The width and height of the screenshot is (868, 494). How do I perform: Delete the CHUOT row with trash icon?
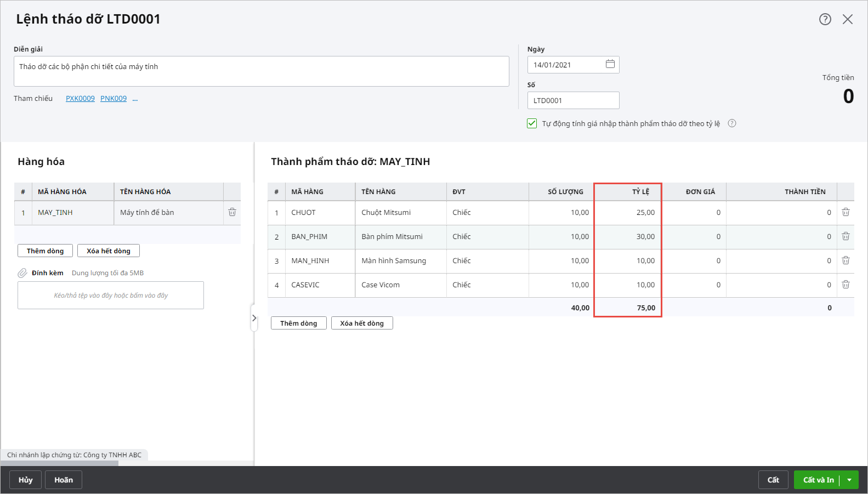[846, 212]
